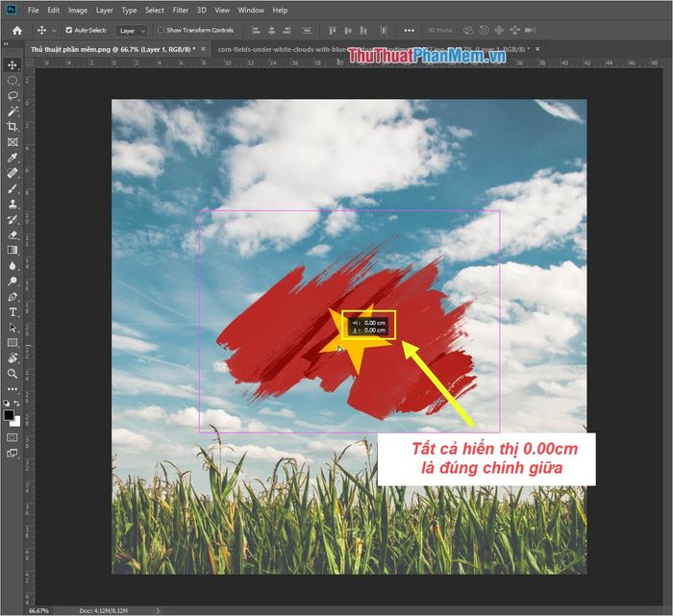Image resolution: width=673 pixels, height=616 pixels.
Task: Select the History Brush tool
Action: [12, 219]
